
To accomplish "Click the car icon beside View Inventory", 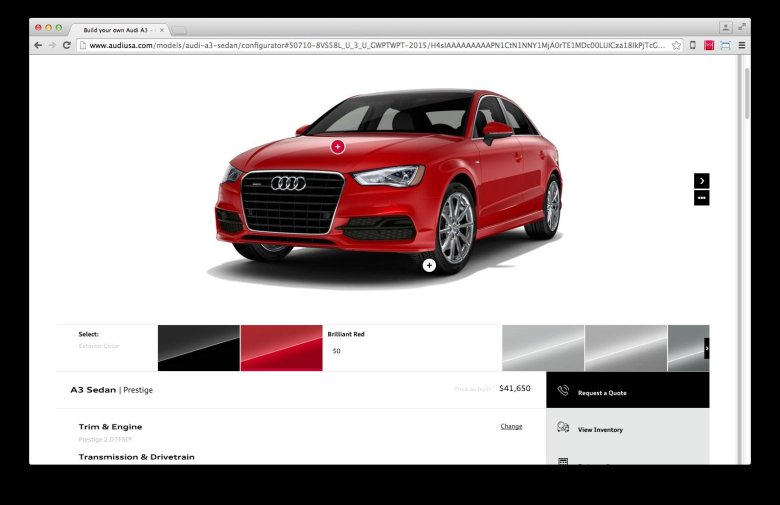I will pyautogui.click(x=563, y=428).
